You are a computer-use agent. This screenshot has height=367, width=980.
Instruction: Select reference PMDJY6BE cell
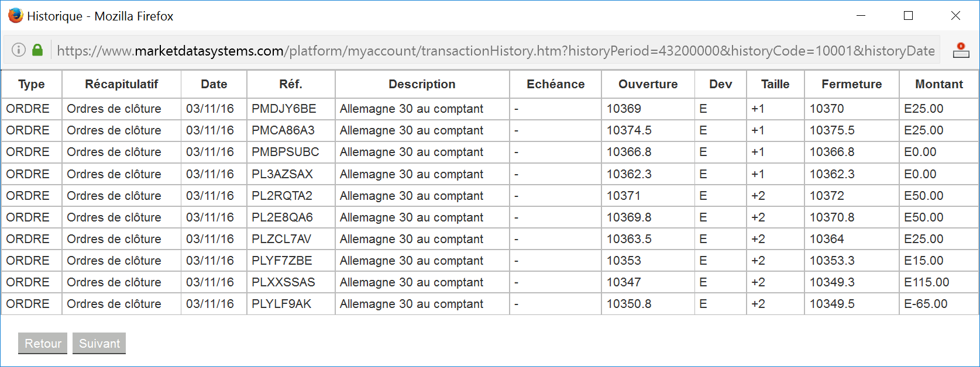point(284,109)
